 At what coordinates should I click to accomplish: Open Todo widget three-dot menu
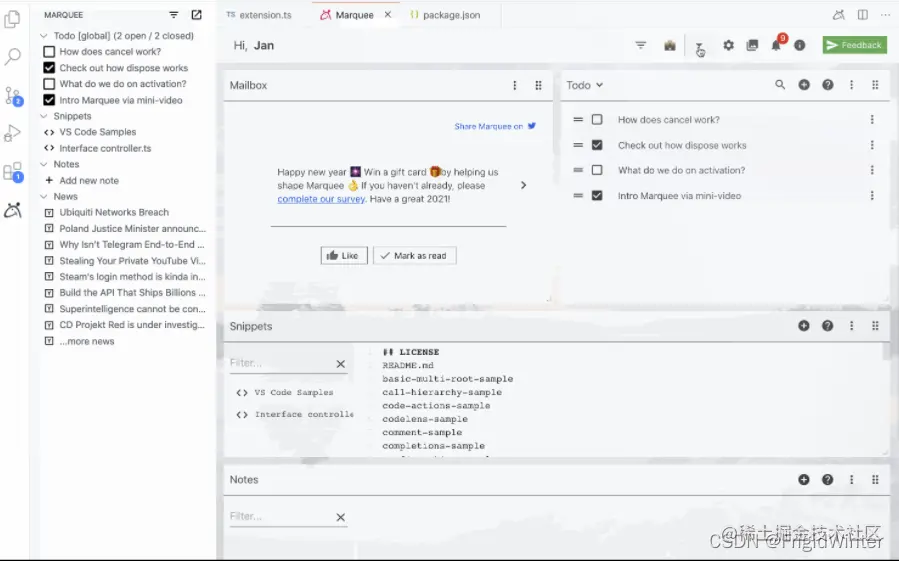[851, 85]
